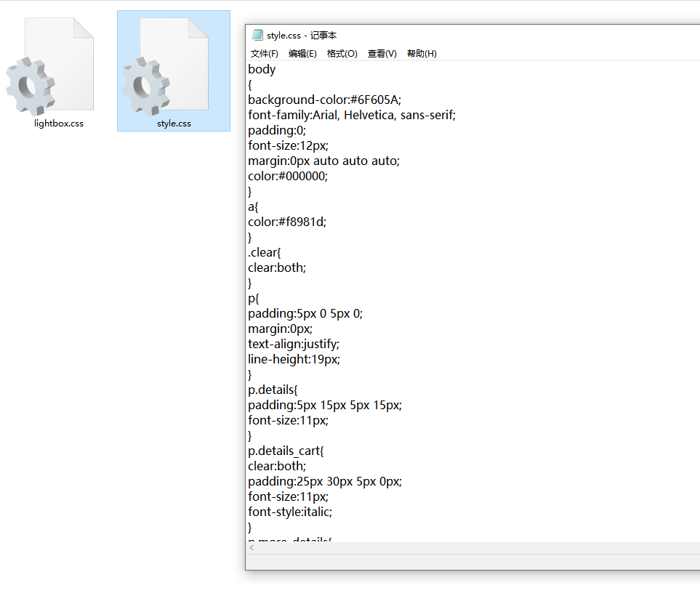Click the 'font-style:italic;' line

[x=290, y=512]
